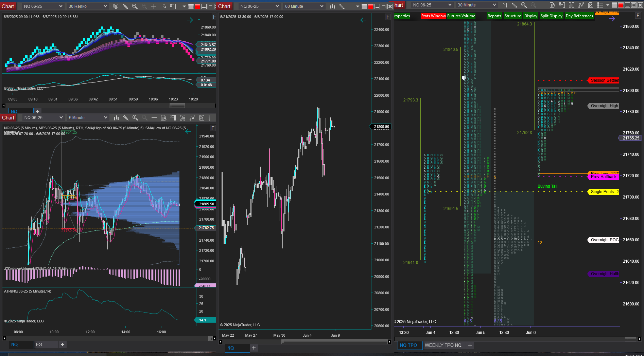Expand toolbar overflow arrow in 60 Minute chart
644x356 pixels.
pos(358,6)
